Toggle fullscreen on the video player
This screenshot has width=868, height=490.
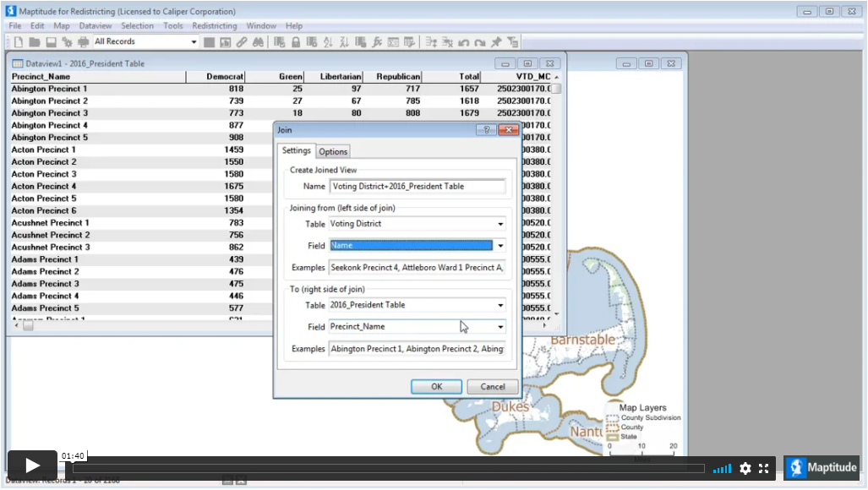click(x=763, y=468)
